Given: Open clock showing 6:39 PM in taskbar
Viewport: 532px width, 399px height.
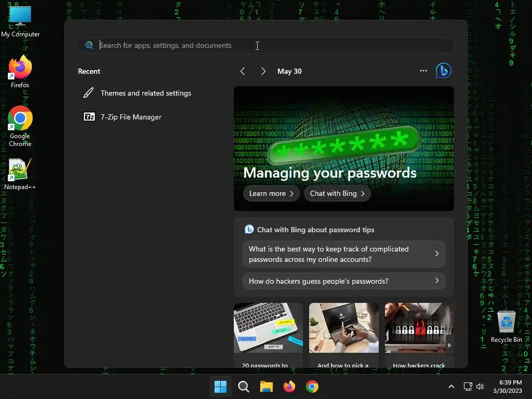Looking at the screenshot, I should tap(508, 387).
